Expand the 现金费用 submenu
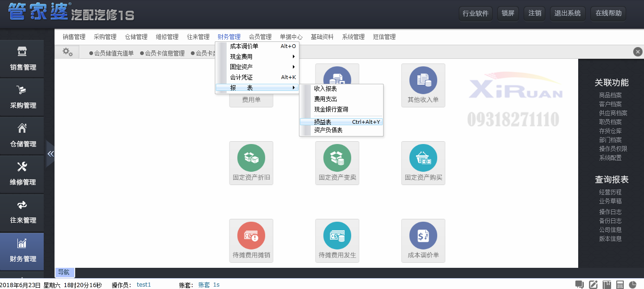 coord(257,56)
